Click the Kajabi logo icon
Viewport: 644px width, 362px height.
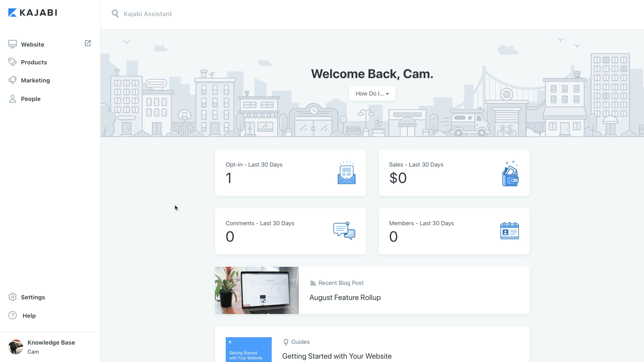click(x=12, y=13)
